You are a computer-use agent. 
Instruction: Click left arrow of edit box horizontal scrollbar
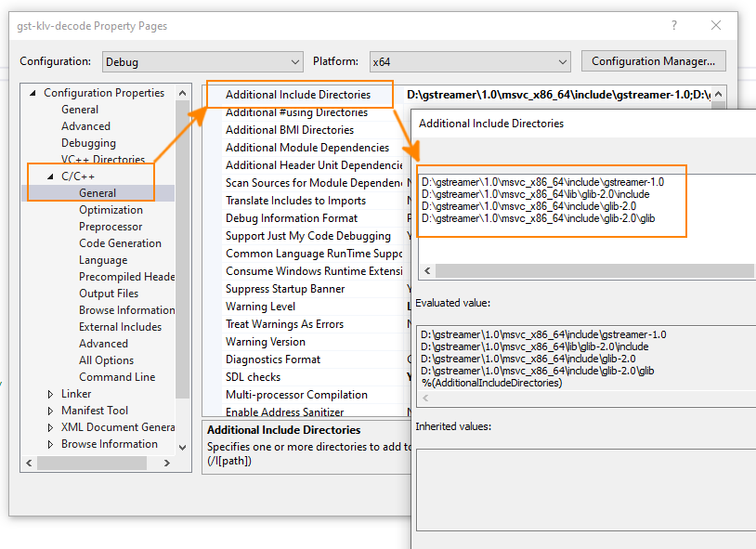point(427,270)
